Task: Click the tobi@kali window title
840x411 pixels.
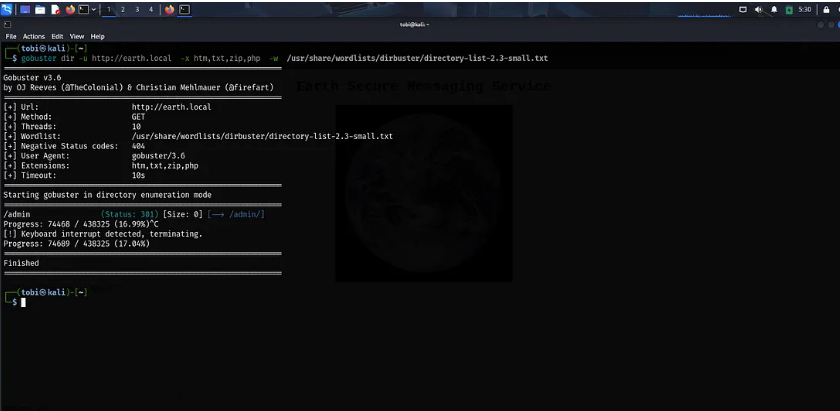Action: tap(414, 25)
